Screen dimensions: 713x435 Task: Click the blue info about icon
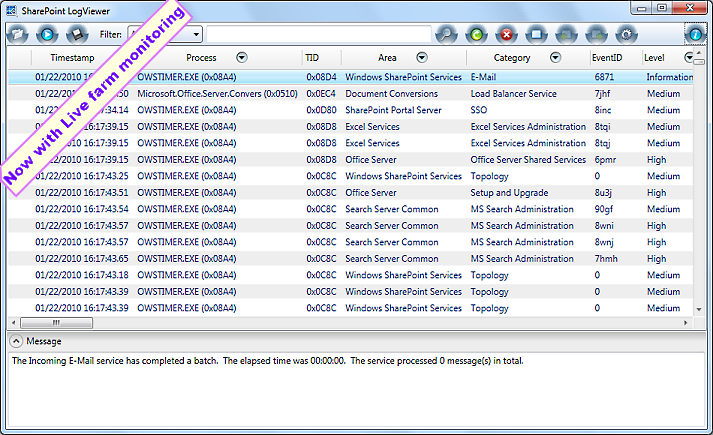click(x=695, y=35)
